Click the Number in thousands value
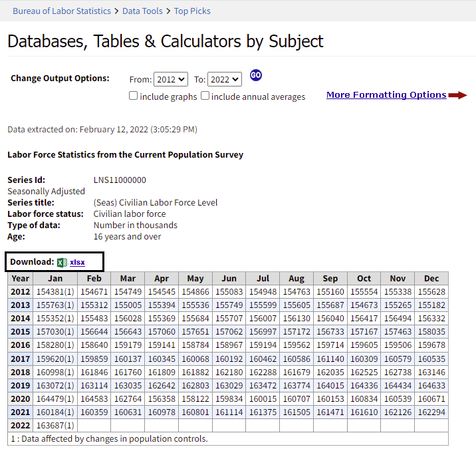The image size is (476, 453). pyautogui.click(x=136, y=225)
